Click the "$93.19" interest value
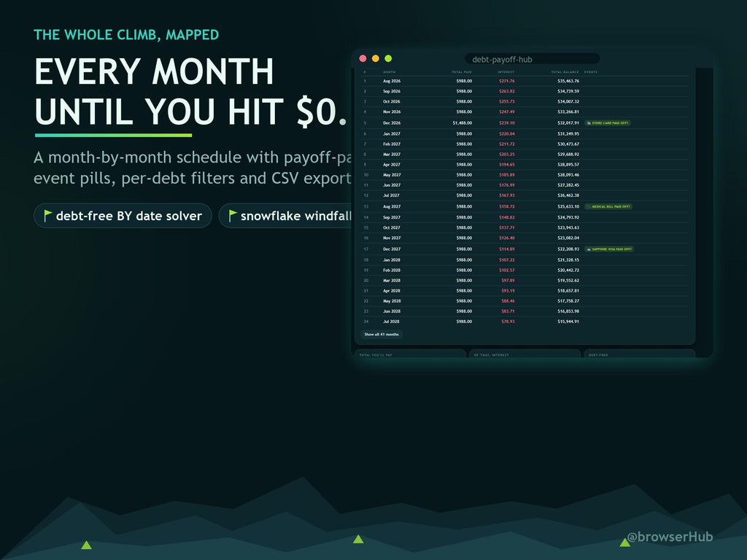The height and width of the screenshot is (560, 747). [x=508, y=290]
